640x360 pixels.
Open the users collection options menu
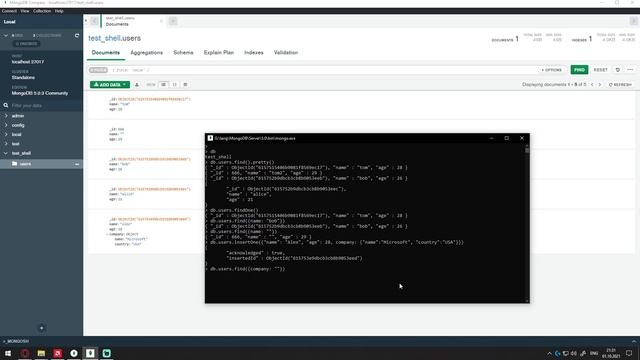(x=77, y=164)
